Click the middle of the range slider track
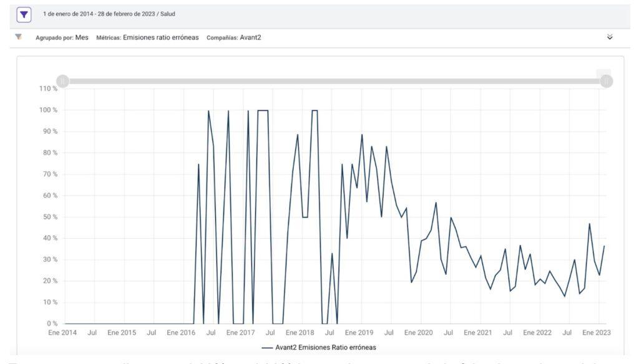The height and width of the screenshot is (364, 639). pos(334,81)
